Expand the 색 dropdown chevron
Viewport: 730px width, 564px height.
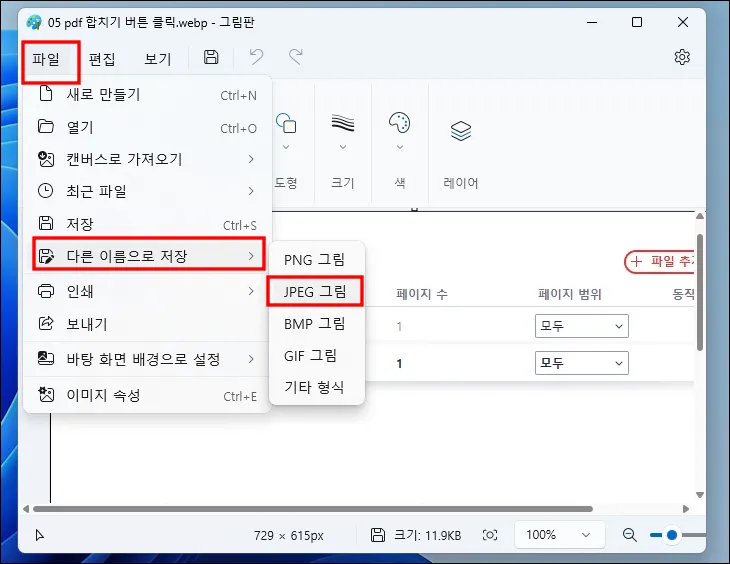[x=399, y=147]
